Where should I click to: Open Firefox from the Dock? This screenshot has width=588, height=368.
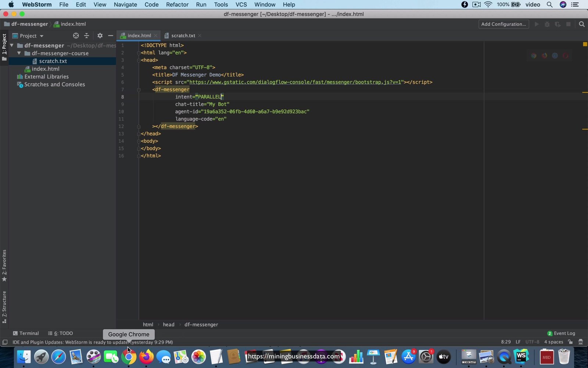(x=146, y=357)
